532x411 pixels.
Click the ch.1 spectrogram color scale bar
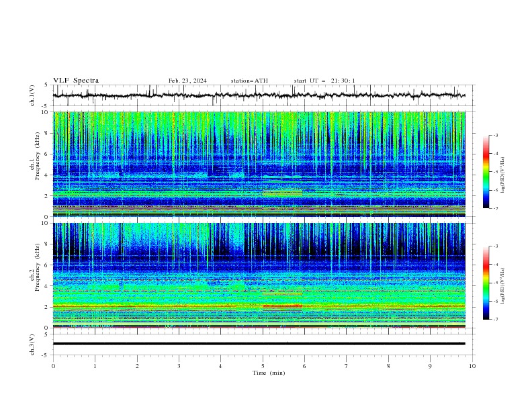486,172
